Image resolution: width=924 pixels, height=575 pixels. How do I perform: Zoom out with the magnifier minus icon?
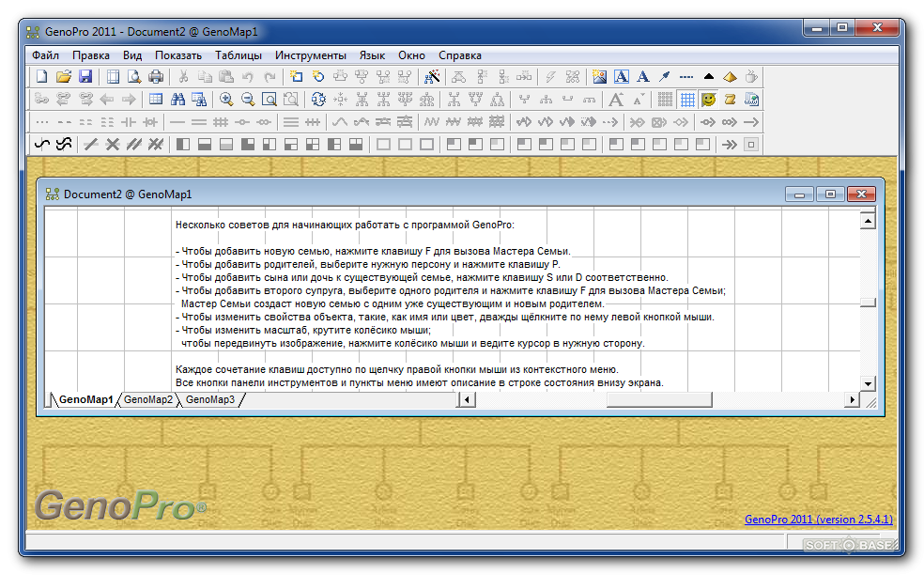click(248, 100)
